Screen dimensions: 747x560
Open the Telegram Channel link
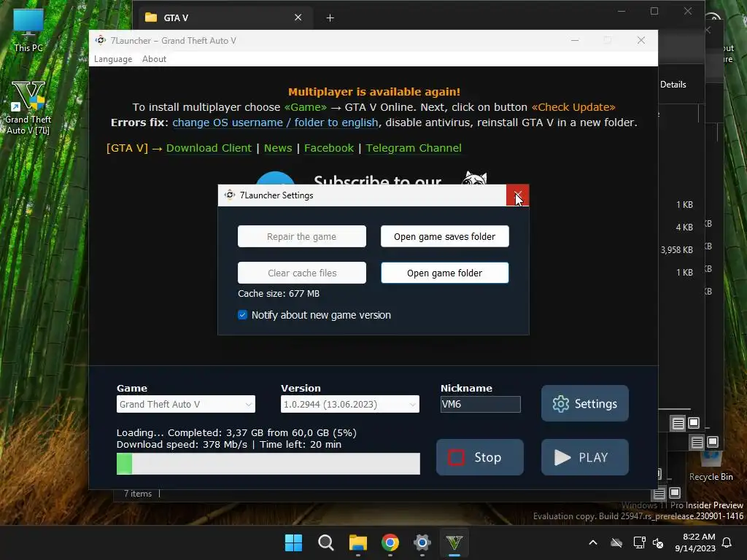coord(414,148)
